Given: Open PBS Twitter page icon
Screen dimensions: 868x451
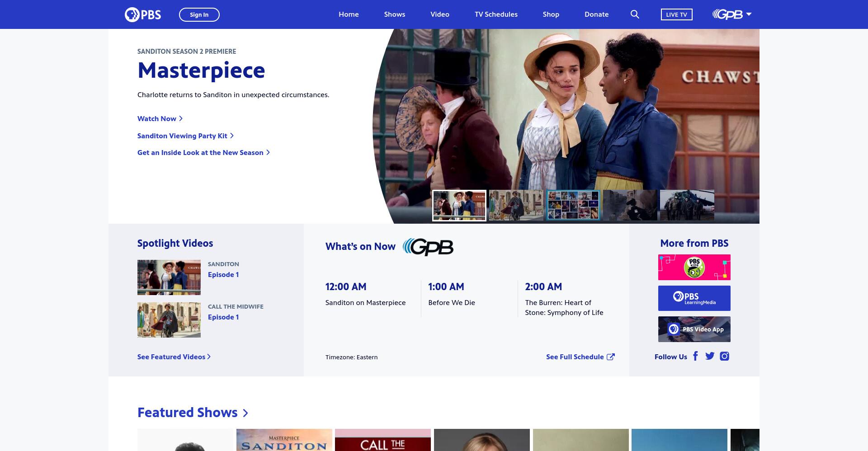Looking at the screenshot, I should tap(710, 357).
